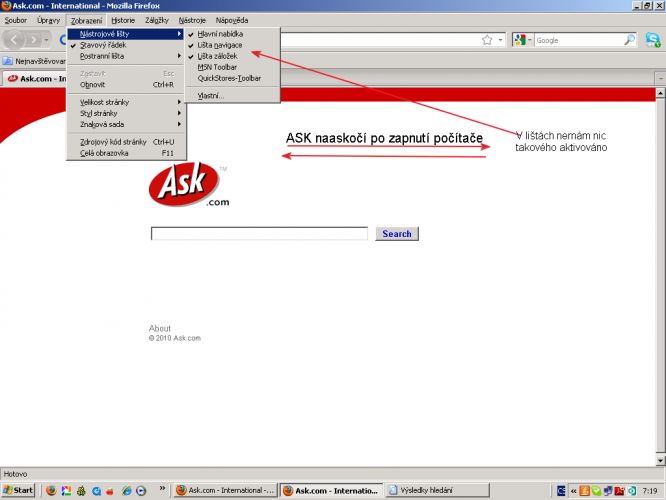Open the address bar history dropdown arrow

coord(500,40)
